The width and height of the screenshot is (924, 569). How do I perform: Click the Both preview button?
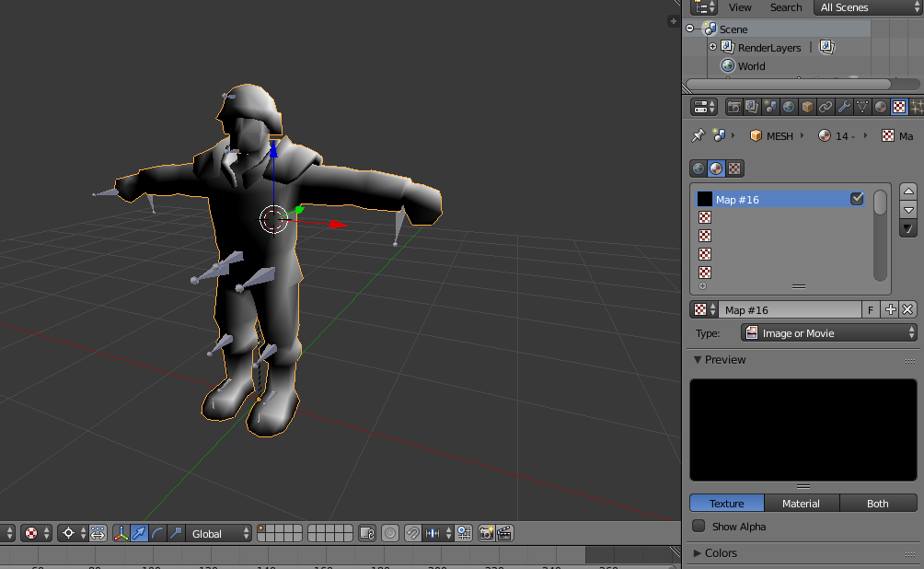tap(877, 503)
